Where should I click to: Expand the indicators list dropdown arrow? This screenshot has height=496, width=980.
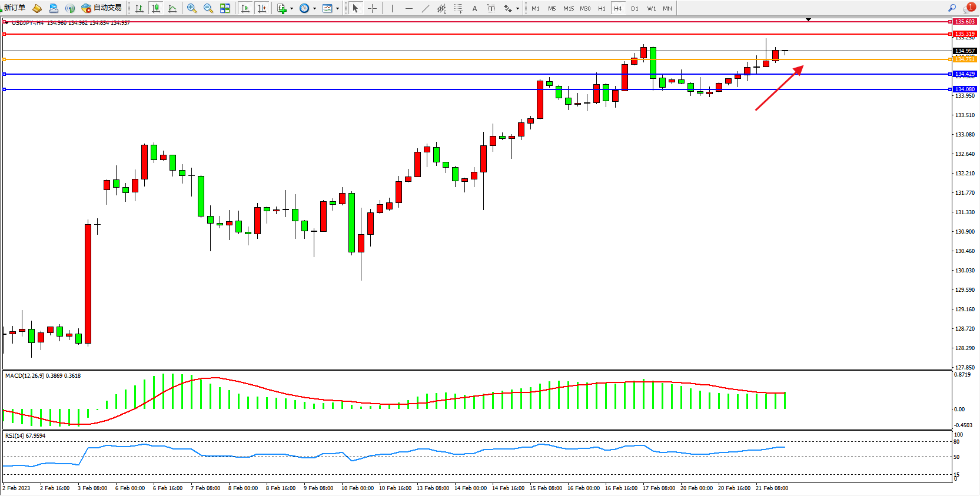click(x=291, y=8)
